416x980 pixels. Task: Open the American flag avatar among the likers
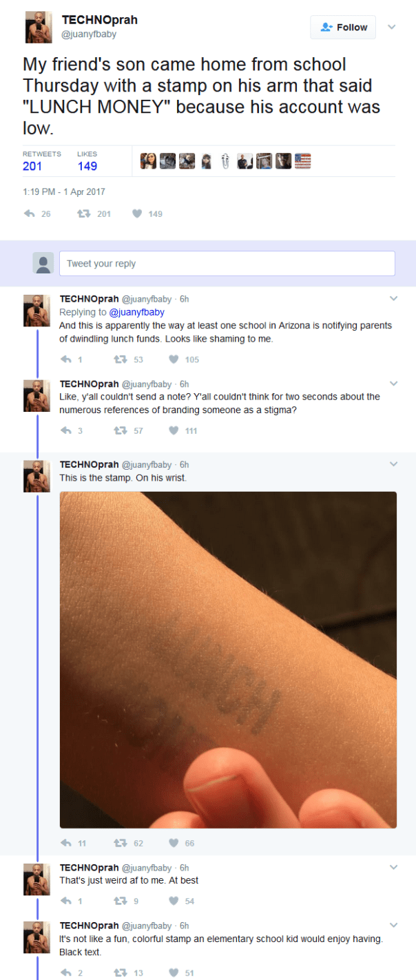click(302, 161)
